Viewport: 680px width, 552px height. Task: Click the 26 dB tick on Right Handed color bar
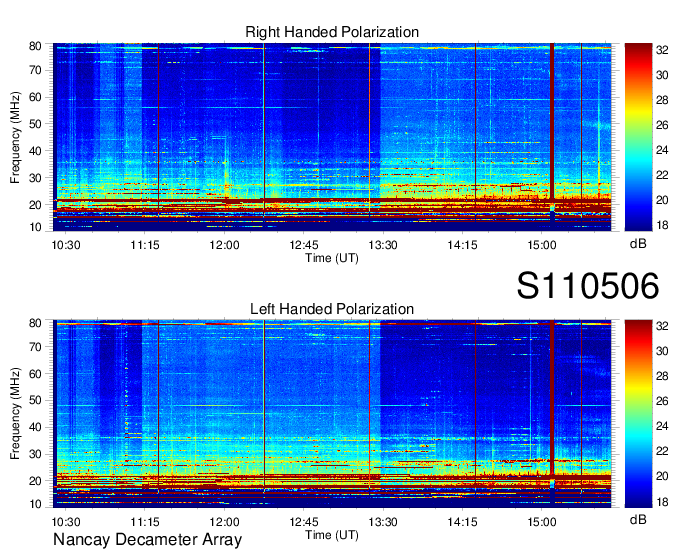[x=662, y=126]
